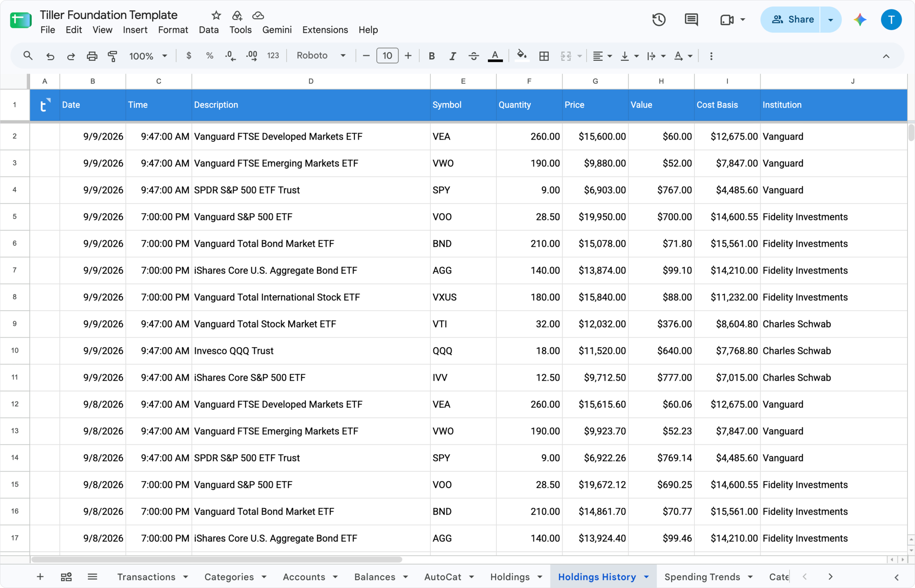Click the font size field showing 10
Image resolution: width=915 pixels, height=588 pixels.
click(x=387, y=56)
